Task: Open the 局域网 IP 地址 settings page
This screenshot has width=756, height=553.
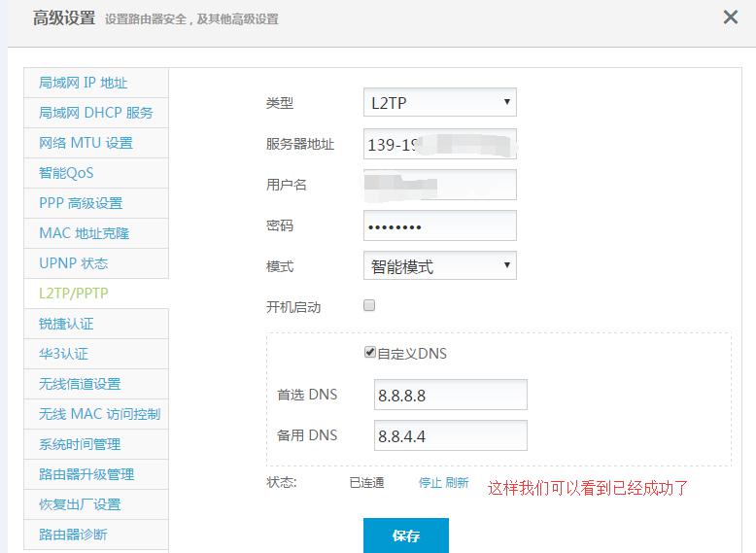Action: tap(96, 83)
